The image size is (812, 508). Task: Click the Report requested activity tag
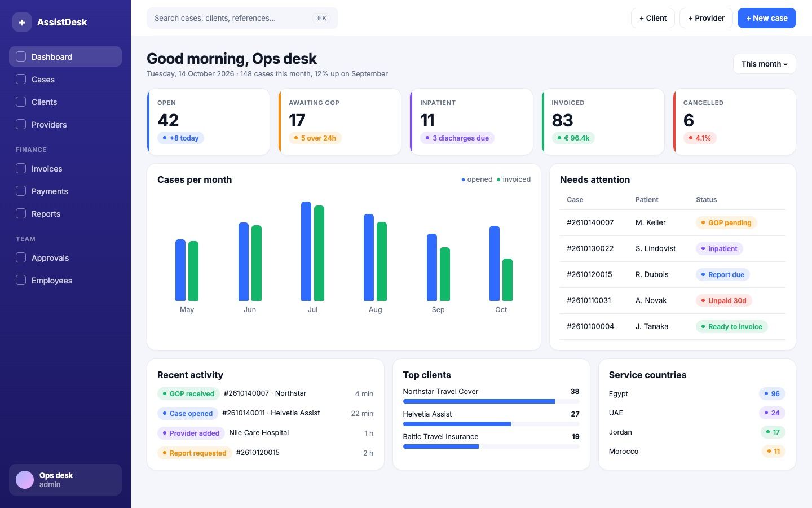coord(195,453)
